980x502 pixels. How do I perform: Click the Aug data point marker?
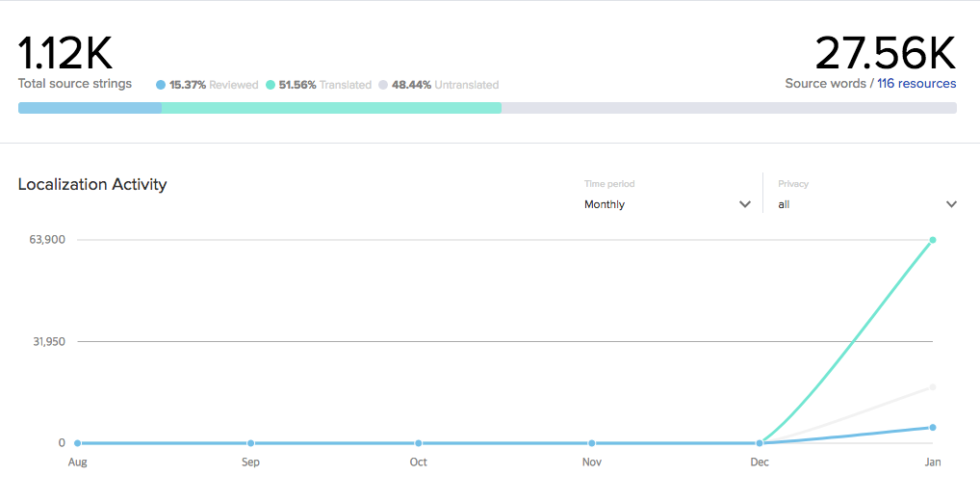pyautogui.click(x=78, y=443)
